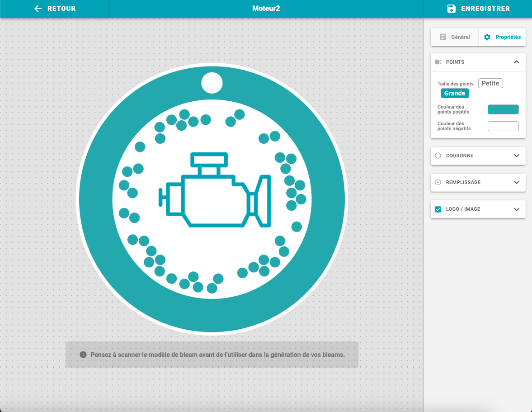This screenshot has height=412, width=532.
Task: Click the back arrow icon next to RETOUR
Action: click(38, 9)
